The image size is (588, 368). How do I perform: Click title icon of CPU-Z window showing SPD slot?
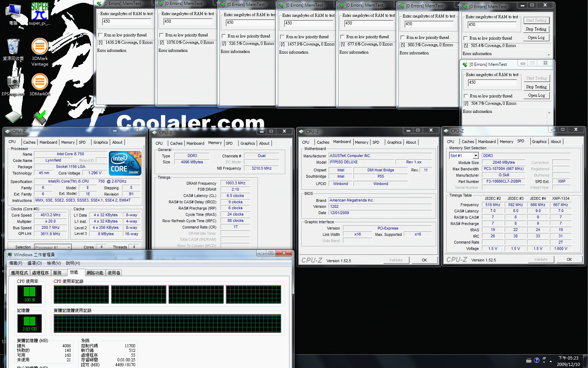tap(446, 131)
